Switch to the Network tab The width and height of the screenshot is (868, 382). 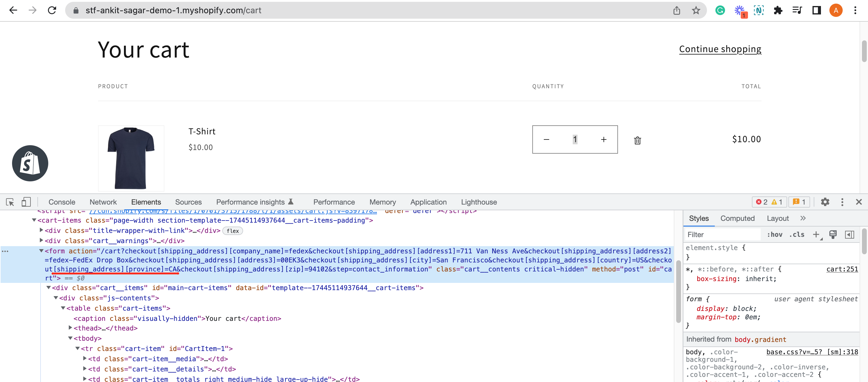coord(103,202)
